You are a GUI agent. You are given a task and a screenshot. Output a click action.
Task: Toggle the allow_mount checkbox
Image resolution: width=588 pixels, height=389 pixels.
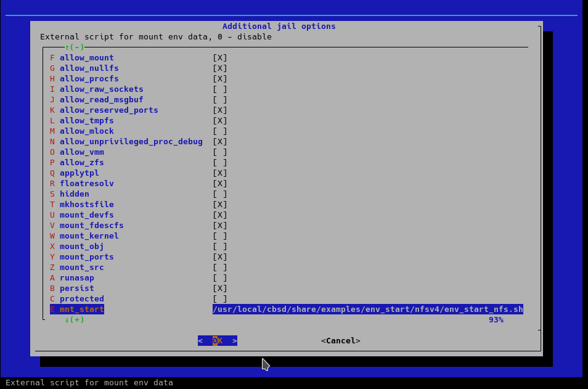coord(220,58)
